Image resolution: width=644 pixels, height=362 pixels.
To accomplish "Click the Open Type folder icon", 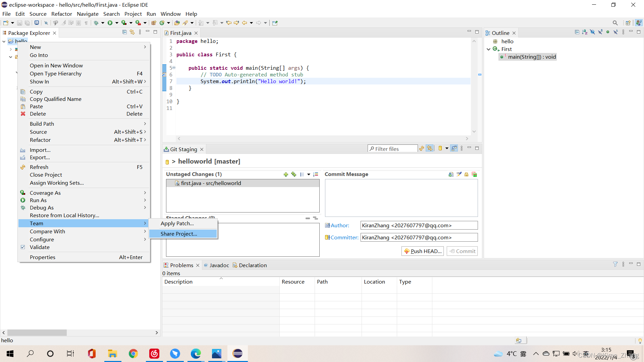I will pos(177,23).
